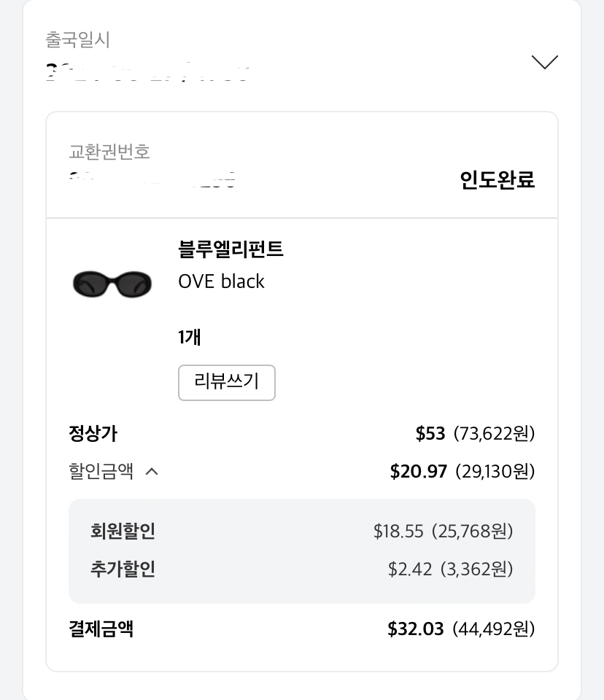The image size is (604, 700).
Task: Collapse the 출국일시 section with chevron
Action: pos(545,62)
